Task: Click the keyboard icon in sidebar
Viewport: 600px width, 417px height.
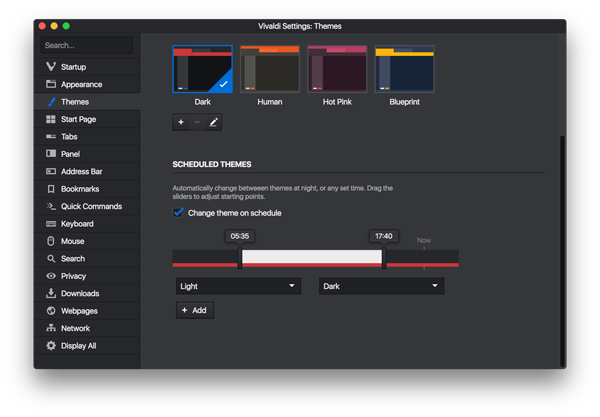Action: [x=51, y=224]
